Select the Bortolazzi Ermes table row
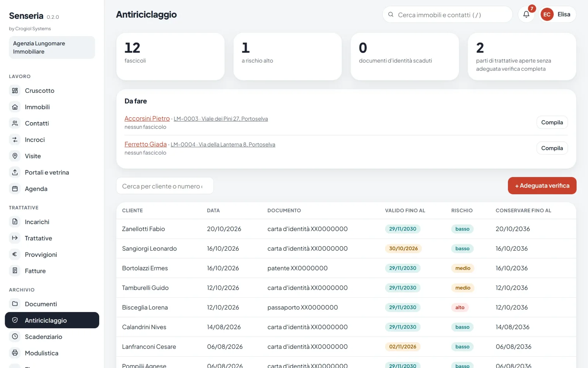 pyautogui.click(x=346, y=268)
